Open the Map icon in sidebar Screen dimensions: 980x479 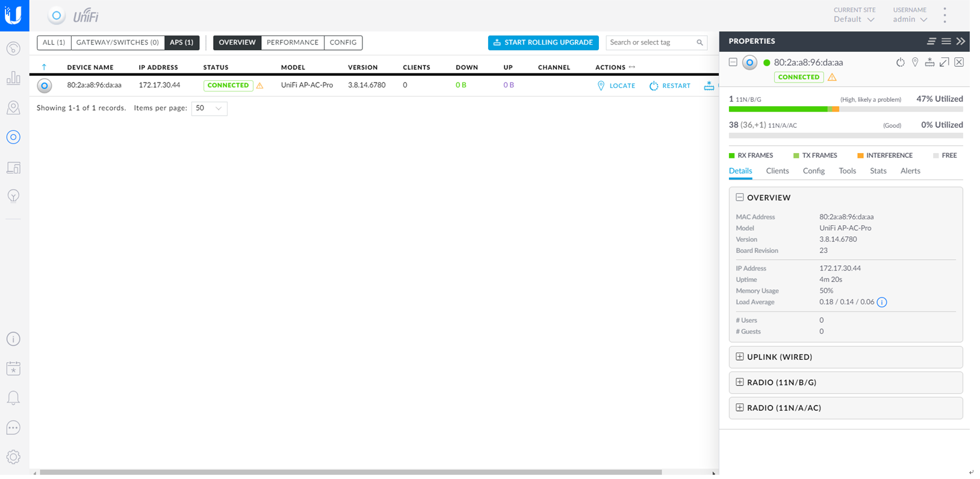(13, 108)
